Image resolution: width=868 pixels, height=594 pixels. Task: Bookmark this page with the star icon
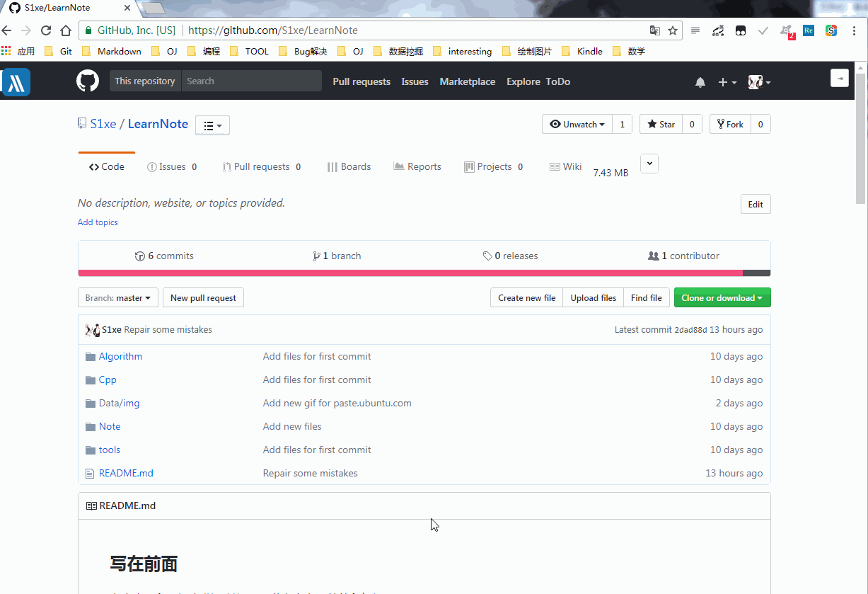point(673,30)
